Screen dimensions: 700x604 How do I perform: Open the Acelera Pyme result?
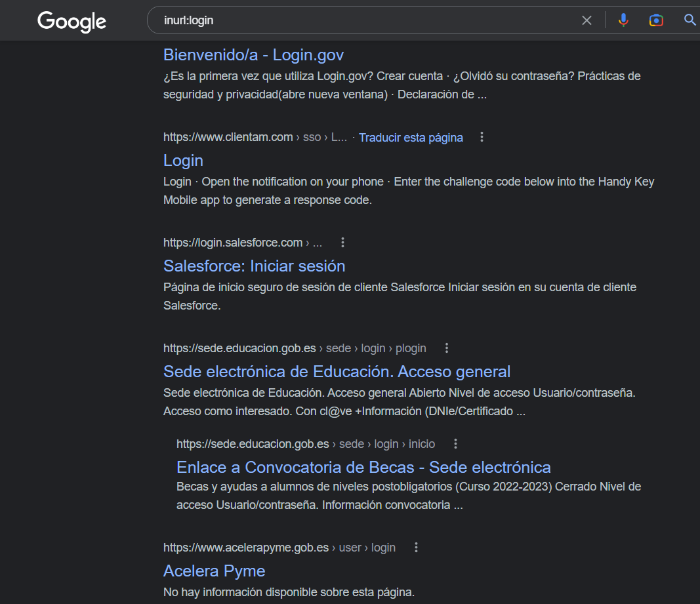click(215, 571)
